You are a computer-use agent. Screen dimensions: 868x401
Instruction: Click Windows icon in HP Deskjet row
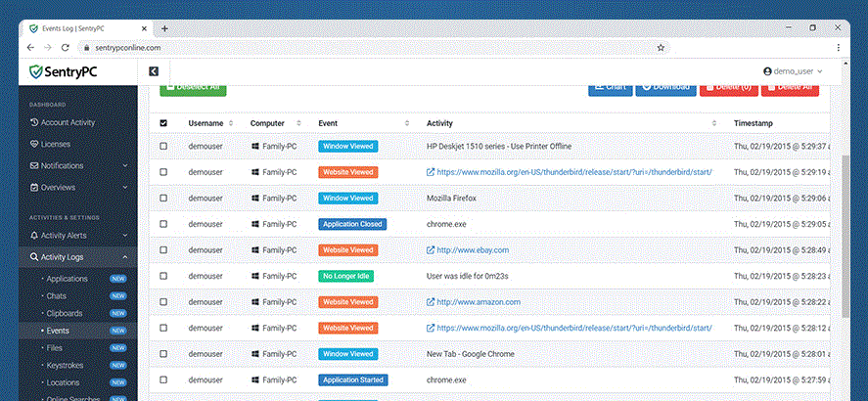(255, 146)
